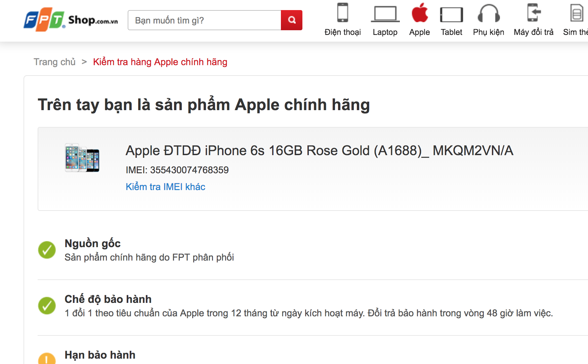Click the green checkmark beside Chế độ bảo hành
The image size is (588, 364).
point(47,306)
